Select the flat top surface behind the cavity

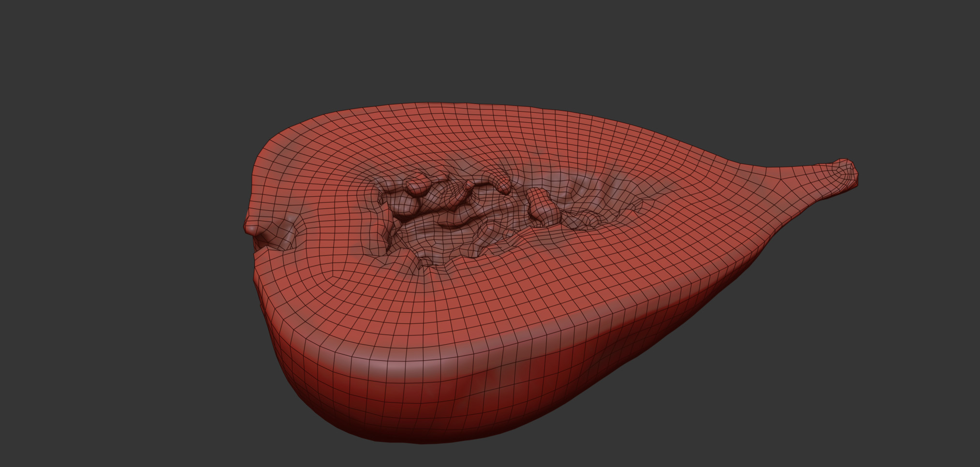pyautogui.click(x=459, y=135)
